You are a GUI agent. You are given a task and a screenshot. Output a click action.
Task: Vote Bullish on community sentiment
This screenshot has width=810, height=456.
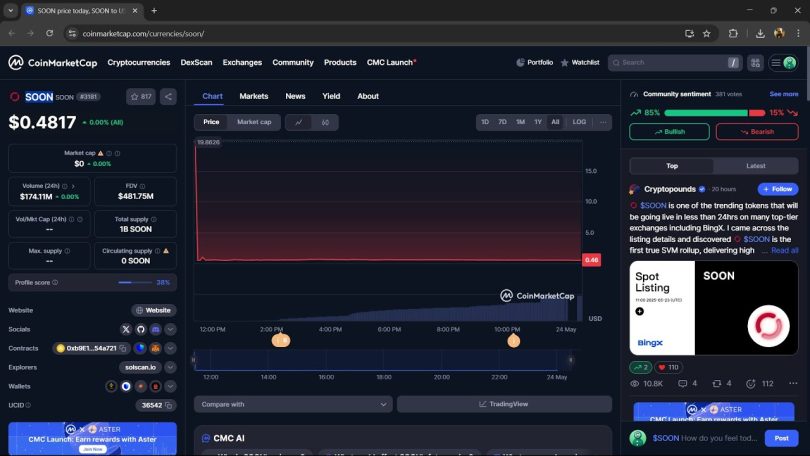point(669,132)
